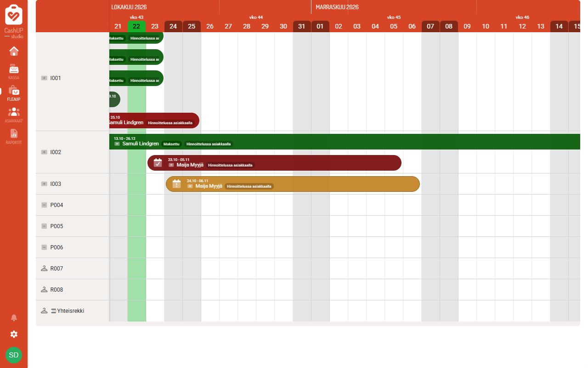Open the Asiakkaat customers section
The width and height of the screenshot is (588, 368).
click(14, 115)
